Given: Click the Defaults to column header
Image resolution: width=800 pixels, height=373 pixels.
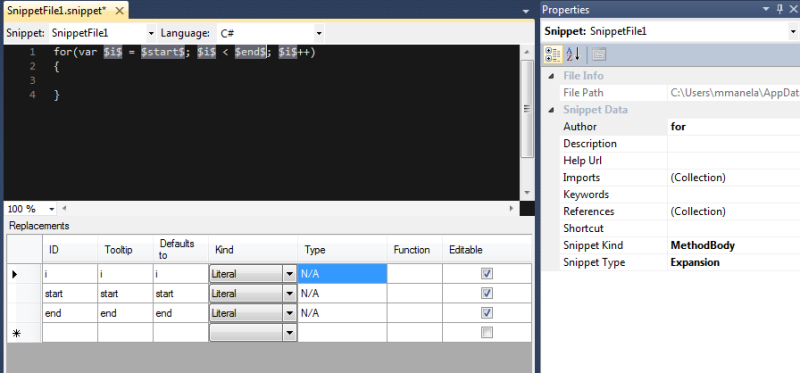Looking at the screenshot, I should coord(181,250).
